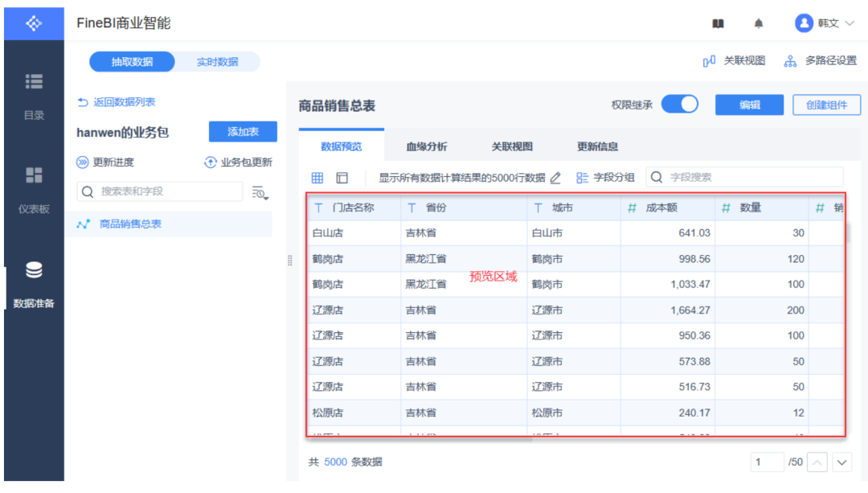Click the numeric type icon of 数量
868x493 pixels.
tap(727, 207)
